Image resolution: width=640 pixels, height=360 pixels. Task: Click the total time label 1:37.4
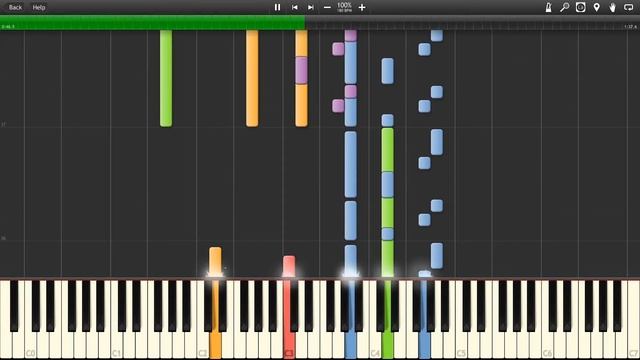(x=630, y=27)
